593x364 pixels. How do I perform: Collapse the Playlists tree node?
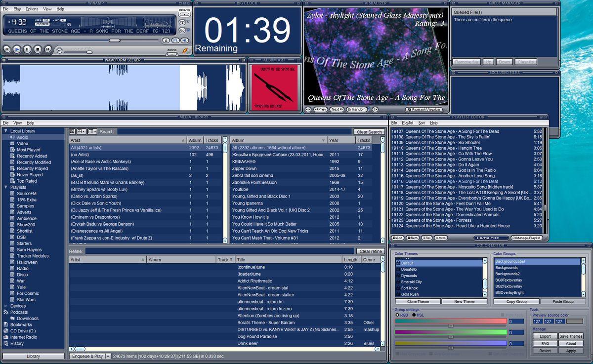point(5,187)
